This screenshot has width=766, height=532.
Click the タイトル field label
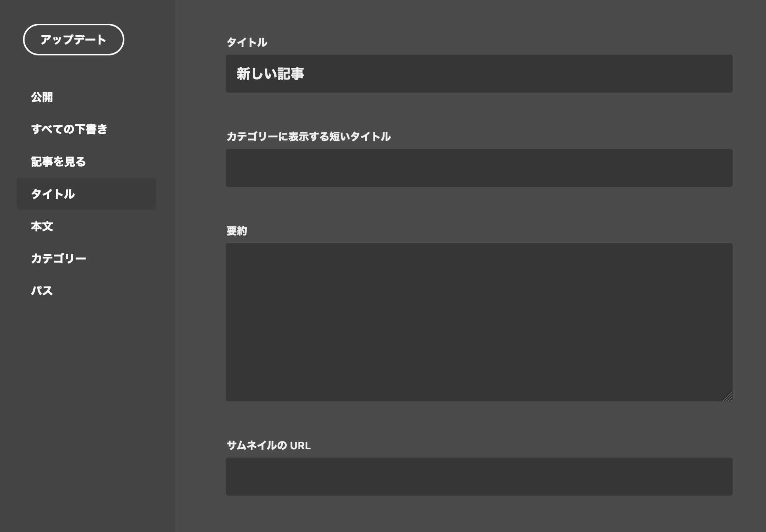pyautogui.click(x=247, y=42)
